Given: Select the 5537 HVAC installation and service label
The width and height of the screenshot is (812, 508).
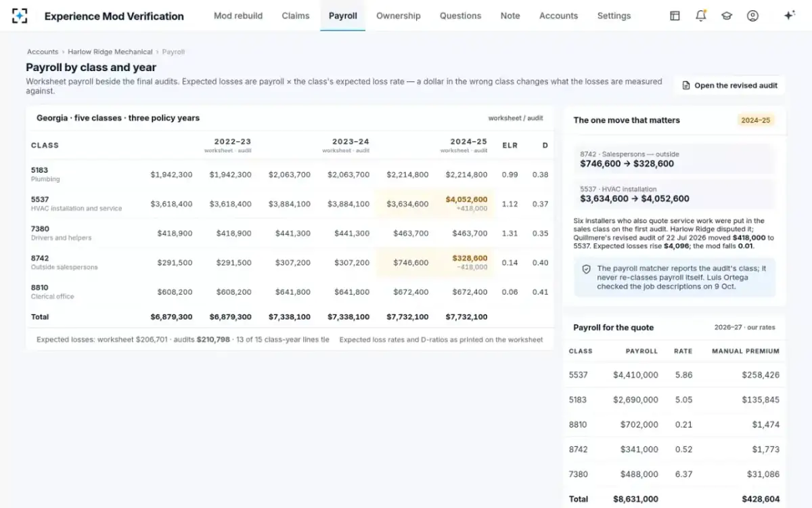Looking at the screenshot, I should pyautogui.click(x=76, y=203).
